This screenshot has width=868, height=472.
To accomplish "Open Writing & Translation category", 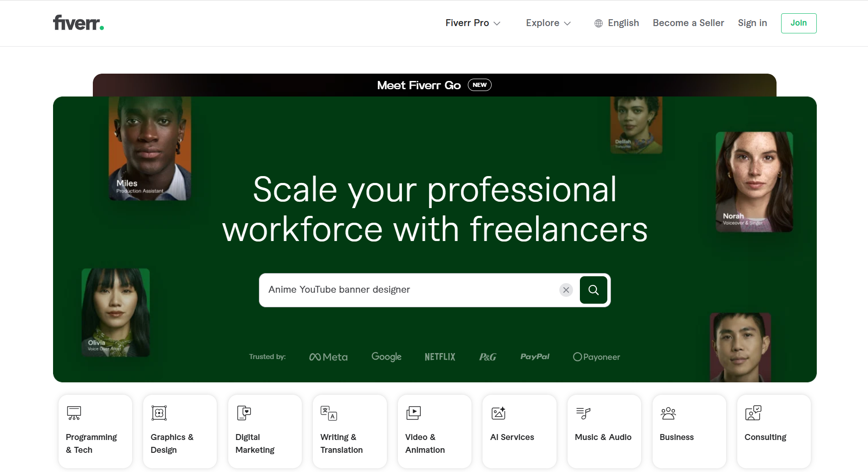I will 350,431.
